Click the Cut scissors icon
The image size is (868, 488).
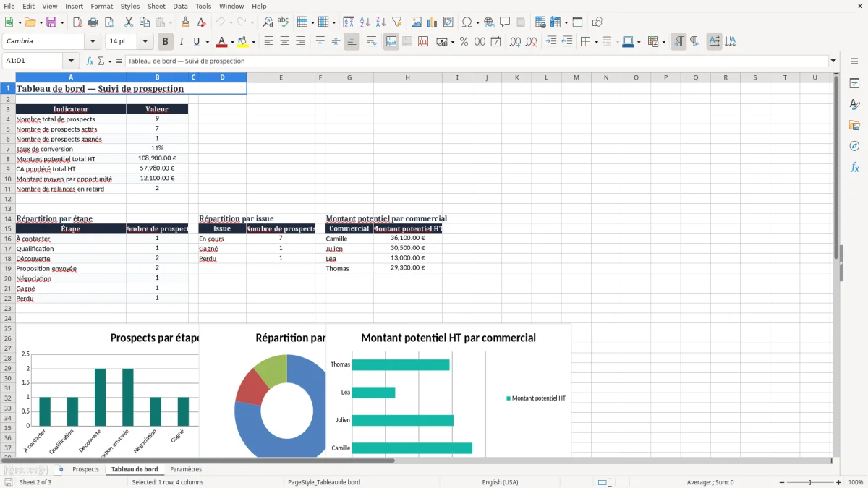[x=128, y=22]
